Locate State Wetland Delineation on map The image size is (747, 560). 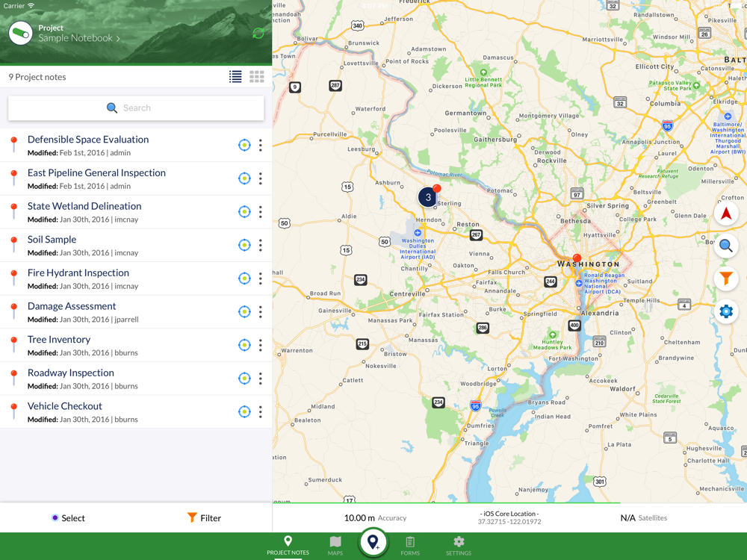pyautogui.click(x=244, y=212)
